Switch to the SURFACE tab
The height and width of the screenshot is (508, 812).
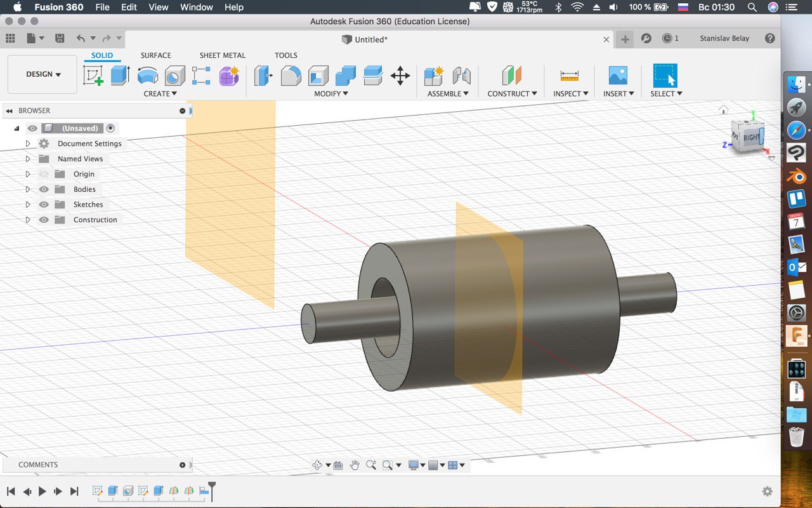pyautogui.click(x=156, y=55)
